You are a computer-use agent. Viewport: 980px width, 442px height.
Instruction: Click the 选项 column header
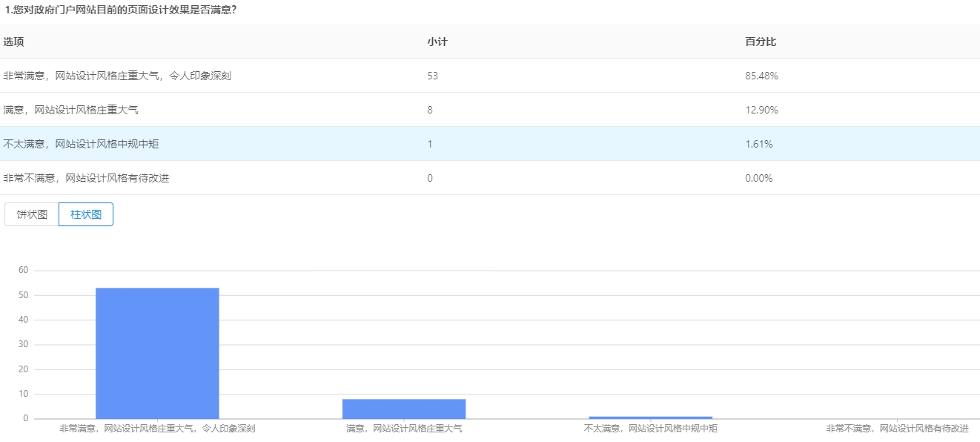coord(13,42)
